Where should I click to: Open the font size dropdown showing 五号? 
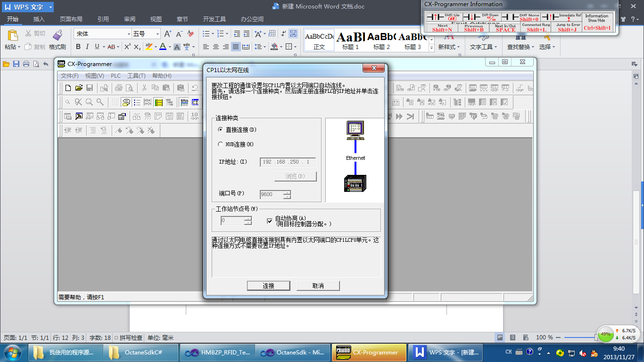[x=157, y=34]
